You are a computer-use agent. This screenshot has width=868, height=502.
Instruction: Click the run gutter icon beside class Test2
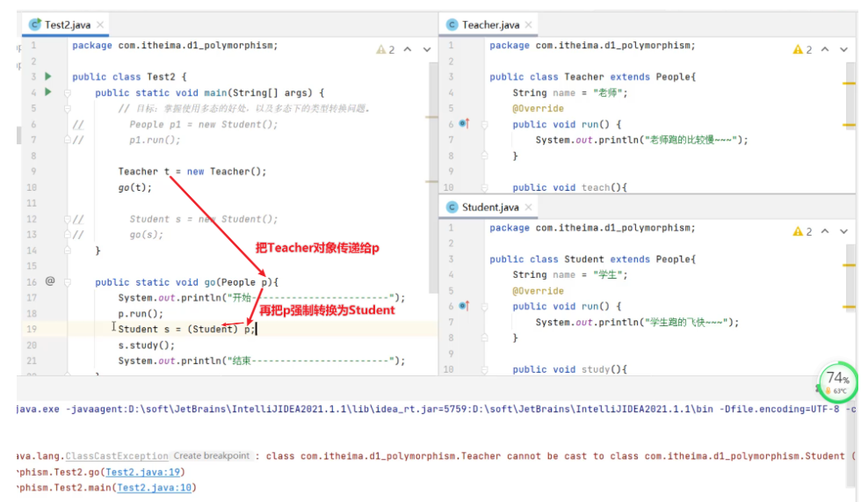(48, 76)
